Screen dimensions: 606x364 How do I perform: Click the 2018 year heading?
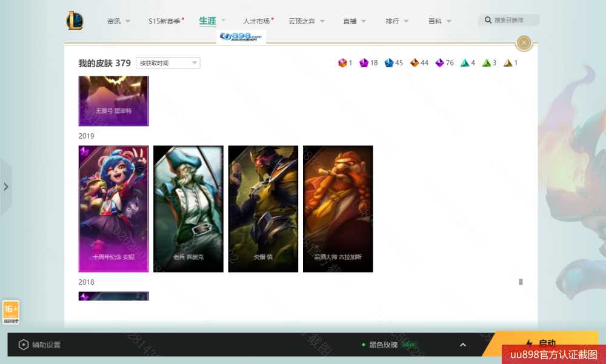(x=86, y=282)
